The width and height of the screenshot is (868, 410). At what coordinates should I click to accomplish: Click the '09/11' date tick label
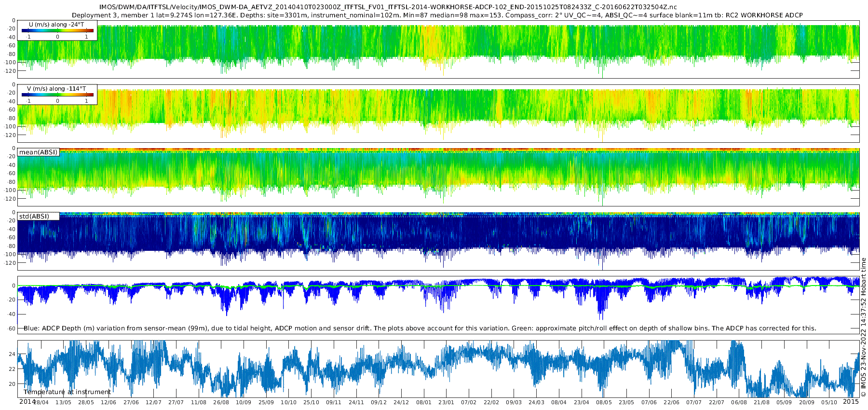click(x=334, y=402)
